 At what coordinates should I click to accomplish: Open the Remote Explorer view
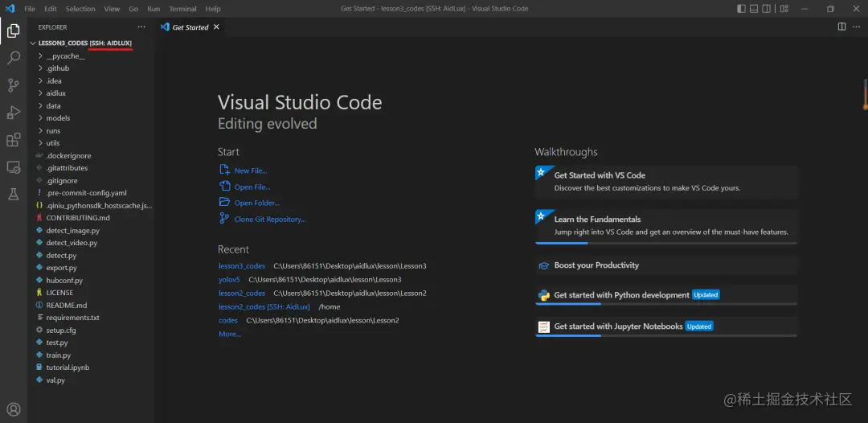tap(14, 166)
